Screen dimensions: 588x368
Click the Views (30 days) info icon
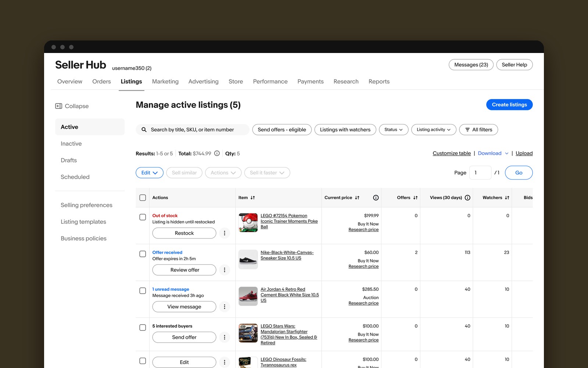coord(467,198)
